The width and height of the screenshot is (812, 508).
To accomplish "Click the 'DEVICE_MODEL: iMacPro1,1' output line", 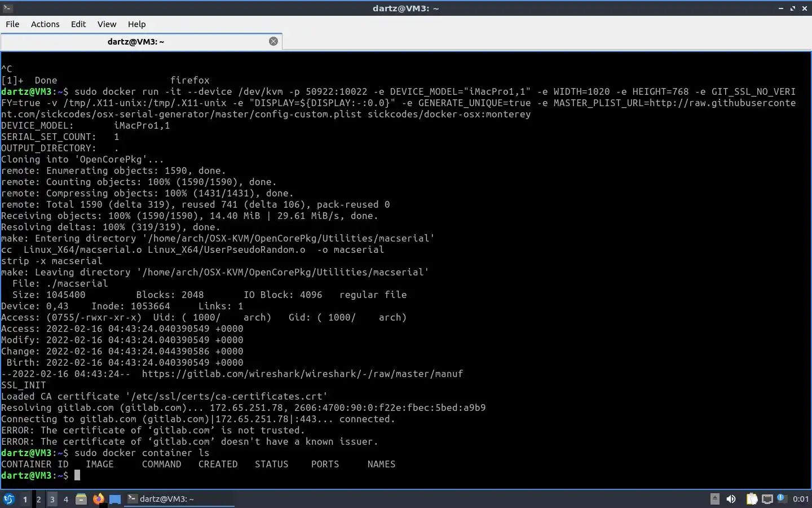I will (86, 125).
